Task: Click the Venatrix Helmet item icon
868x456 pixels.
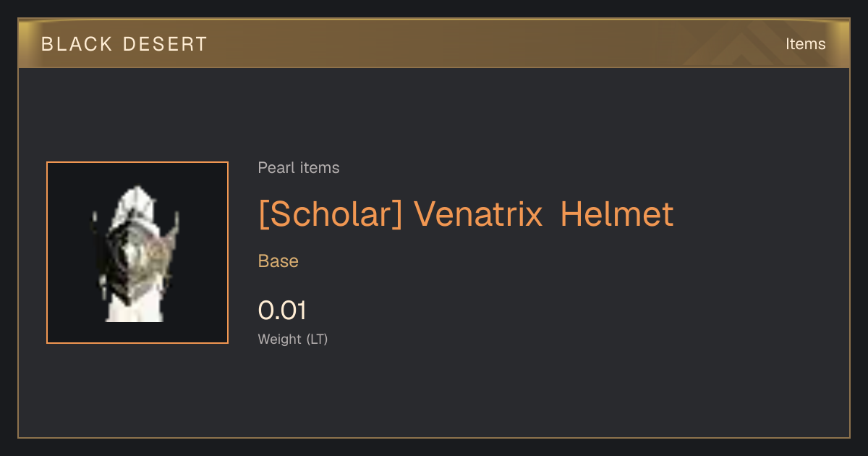Action: pos(137,253)
